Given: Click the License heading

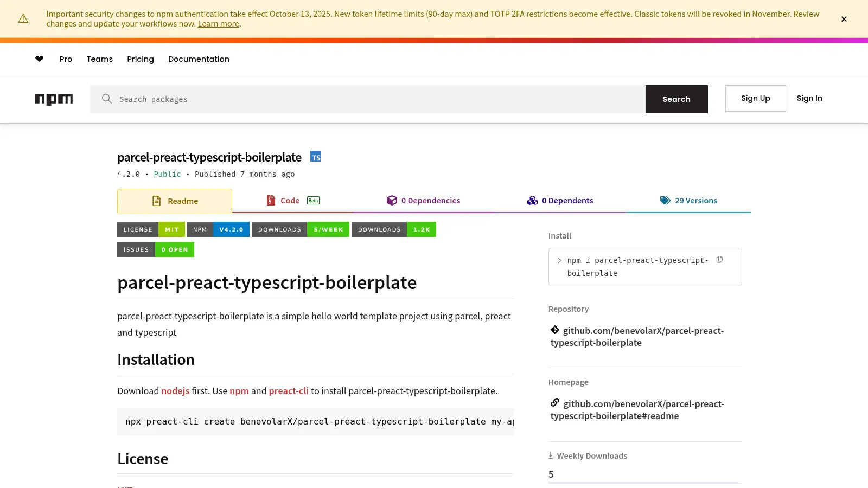Looking at the screenshot, I should pyautogui.click(x=143, y=459).
